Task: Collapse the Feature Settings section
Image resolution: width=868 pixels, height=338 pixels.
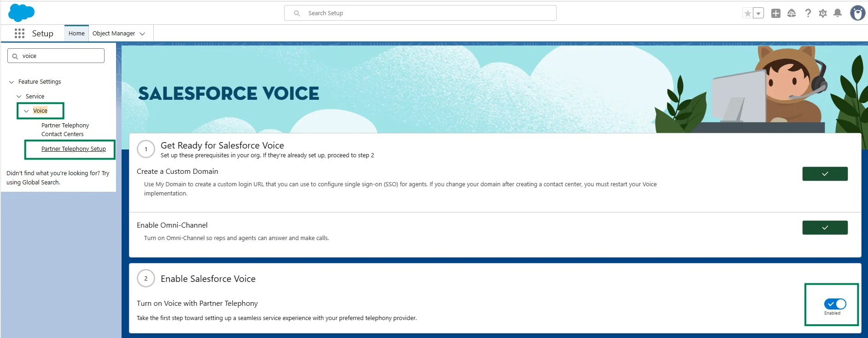Action: tap(12, 82)
